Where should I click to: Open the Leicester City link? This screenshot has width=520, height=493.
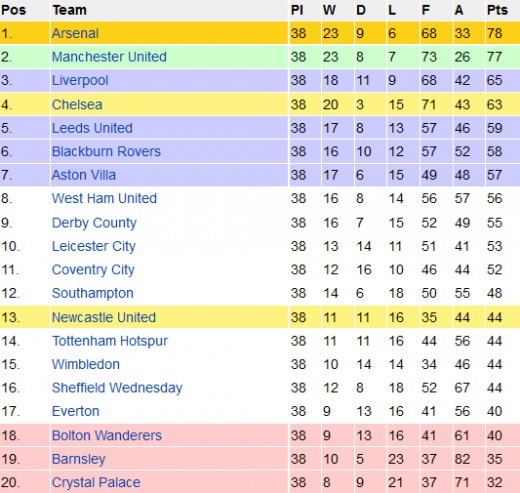pos(94,247)
